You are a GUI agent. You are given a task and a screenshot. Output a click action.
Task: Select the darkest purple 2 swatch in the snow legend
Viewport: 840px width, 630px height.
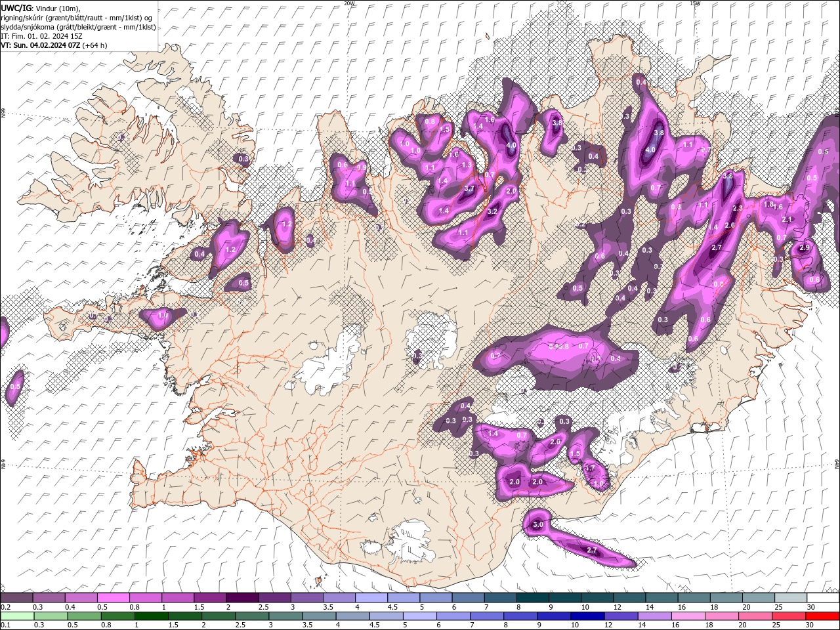pos(241,597)
